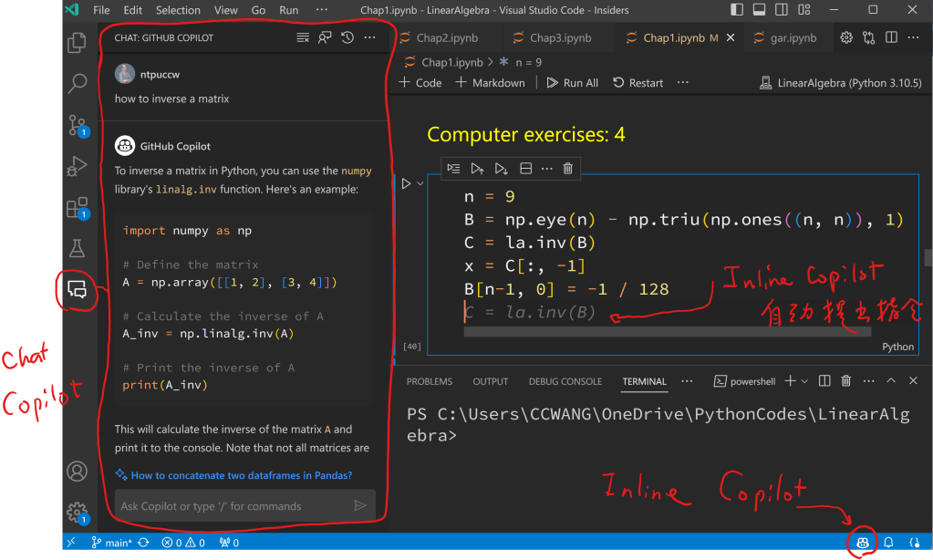Screen dimensions: 933x560
Task: Open the Search view in activity bar
Action: click(x=78, y=85)
